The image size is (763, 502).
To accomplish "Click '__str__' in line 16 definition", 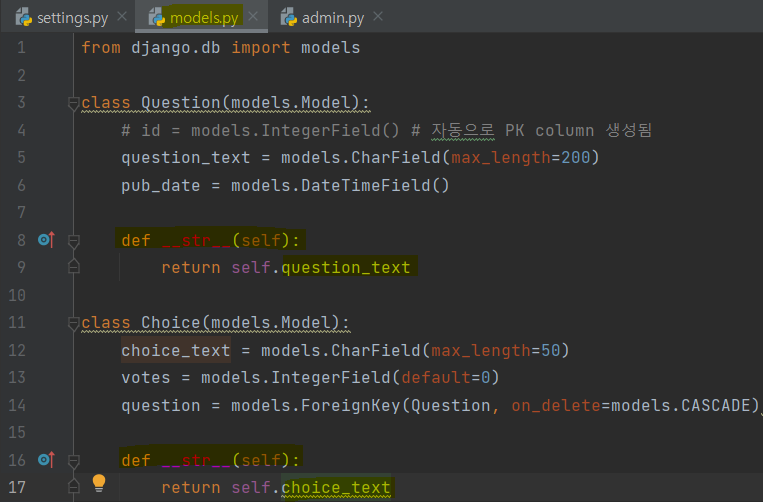I will pyautogui.click(x=196, y=460).
